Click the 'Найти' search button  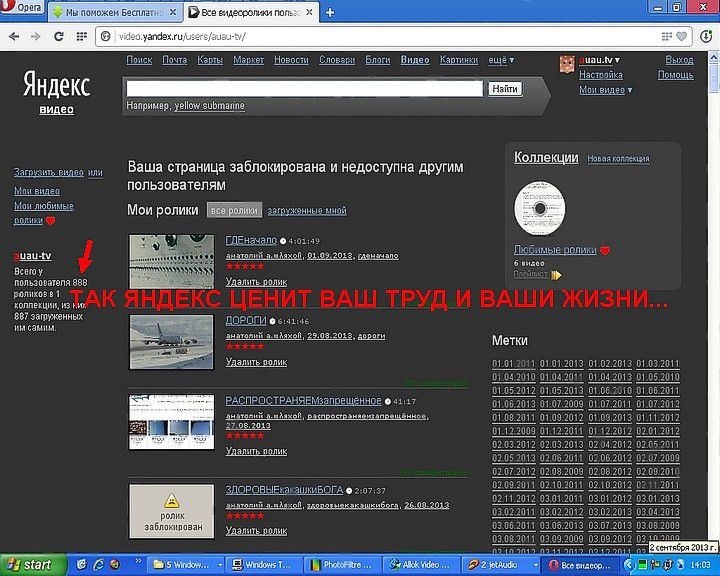coord(505,89)
